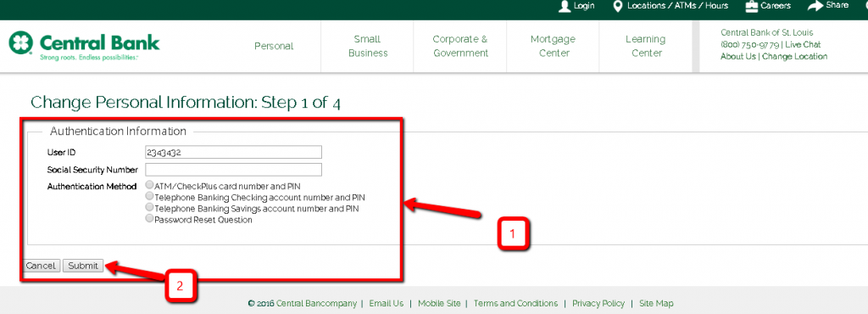Viewport: 868px width, 314px height.
Task: Open the Learning Center menu
Action: pos(645,46)
